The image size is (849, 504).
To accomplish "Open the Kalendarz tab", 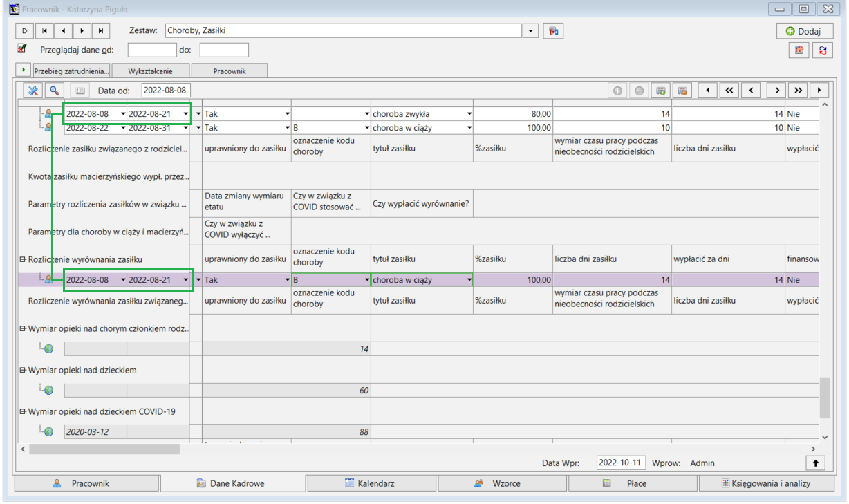I will [x=371, y=483].
